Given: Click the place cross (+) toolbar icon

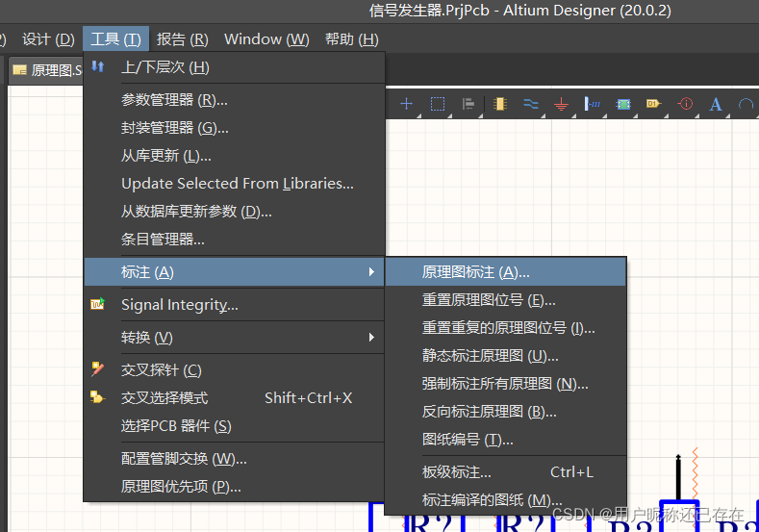Looking at the screenshot, I should 407,104.
